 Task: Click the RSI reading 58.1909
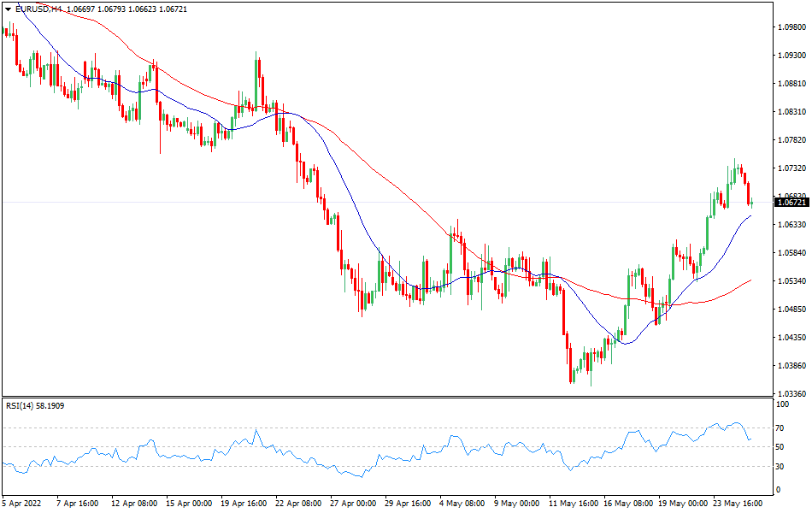coord(51,406)
